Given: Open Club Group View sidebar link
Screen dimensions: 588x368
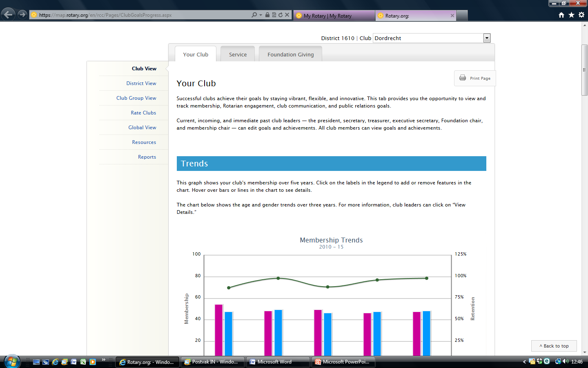Looking at the screenshot, I should [136, 98].
